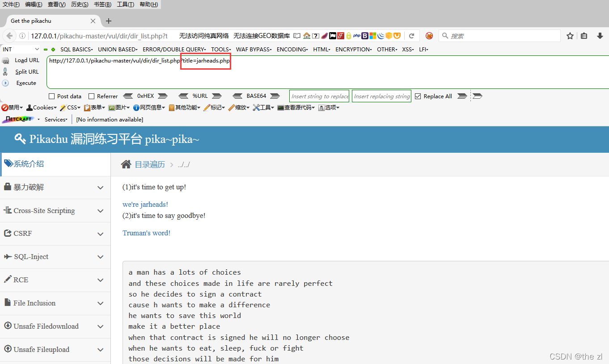Open the site info icon in address bar

[22, 36]
